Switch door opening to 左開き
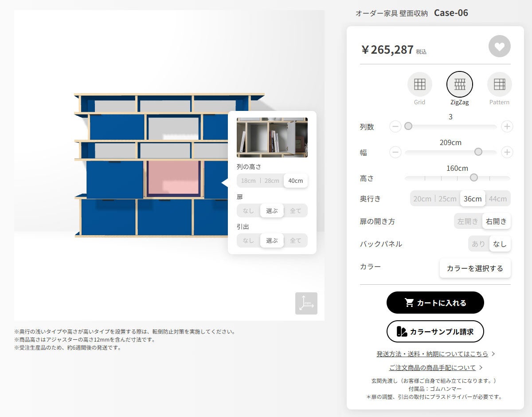The height and width of the screenshot is (417, 532). click(468, 221)
